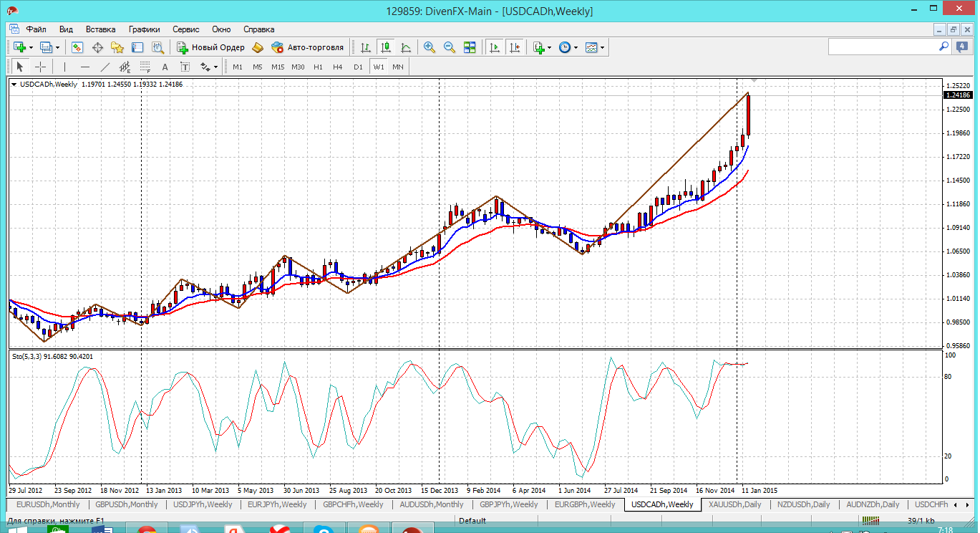Toggle the Авто-торговля button
This screenshot has height=533, width=980.
click(x=308, y=47)
